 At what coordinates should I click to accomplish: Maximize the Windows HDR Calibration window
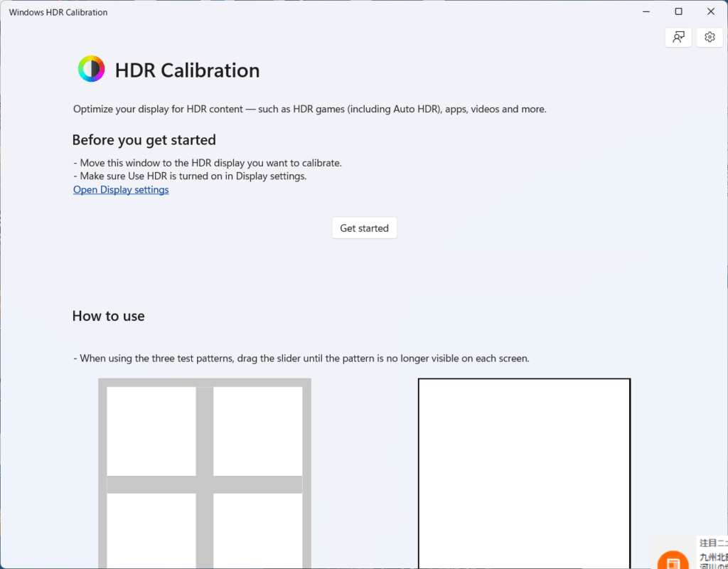pos(678,11)
